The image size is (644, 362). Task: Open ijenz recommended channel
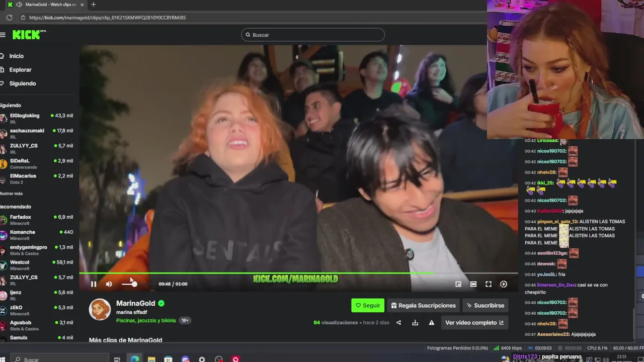[37, 295]
